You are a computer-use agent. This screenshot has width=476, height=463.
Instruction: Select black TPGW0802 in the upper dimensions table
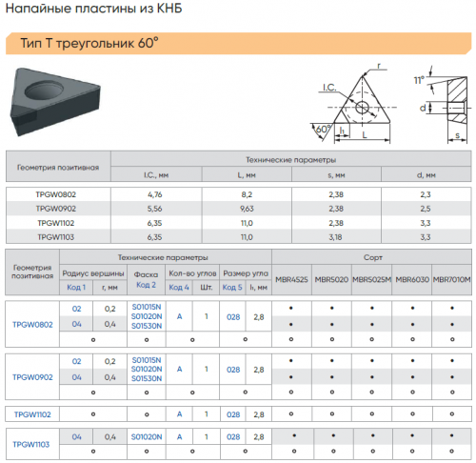point(56,194)
